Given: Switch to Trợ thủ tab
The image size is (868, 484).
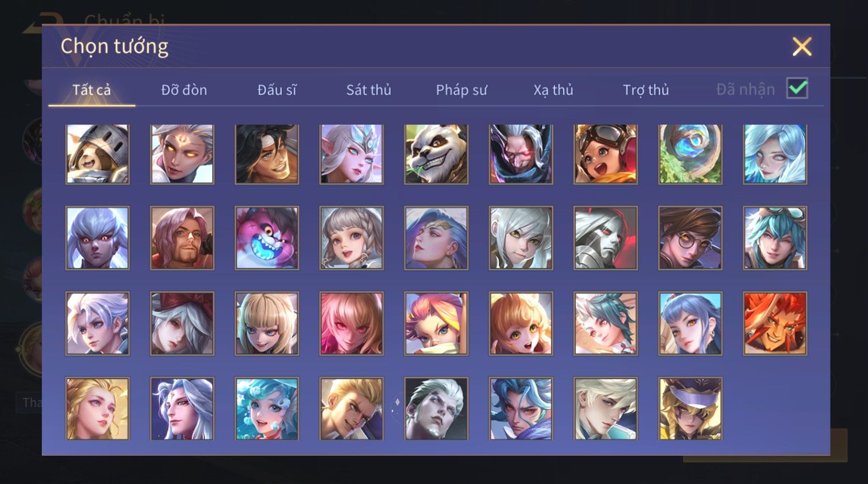Looking at the screenshot, I should (x=646, y=90).
